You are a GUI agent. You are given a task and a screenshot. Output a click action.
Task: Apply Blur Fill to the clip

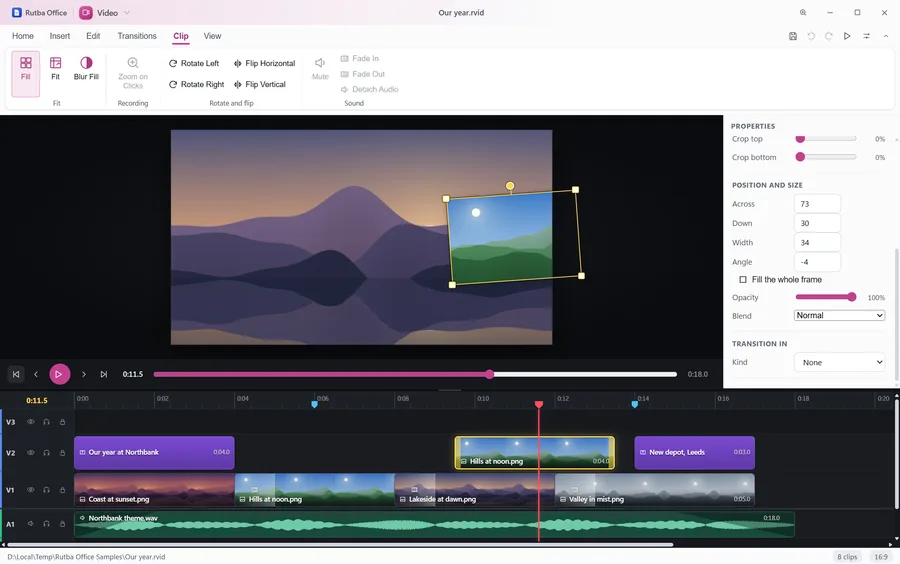tap(86, 68)
